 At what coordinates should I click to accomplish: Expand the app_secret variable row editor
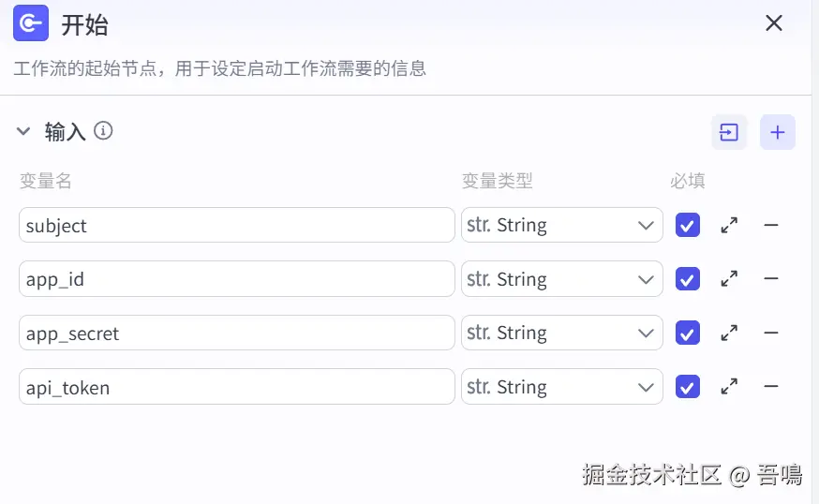[x=729, y=333]
